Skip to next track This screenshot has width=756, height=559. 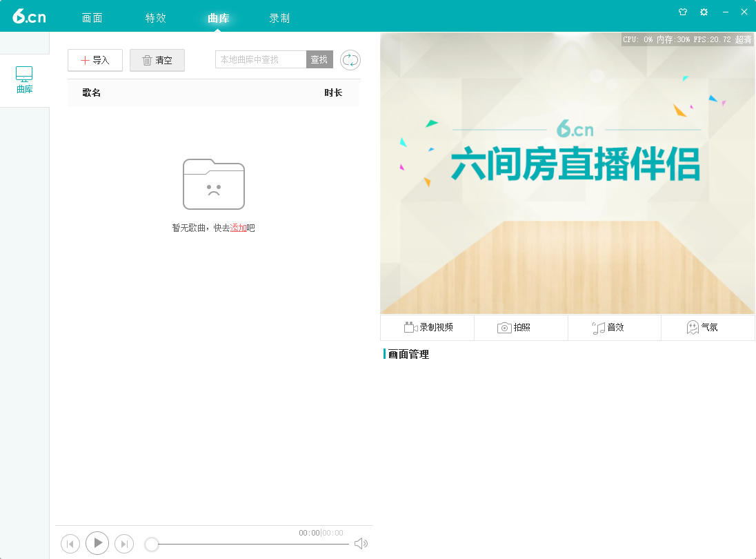point(124,544)
